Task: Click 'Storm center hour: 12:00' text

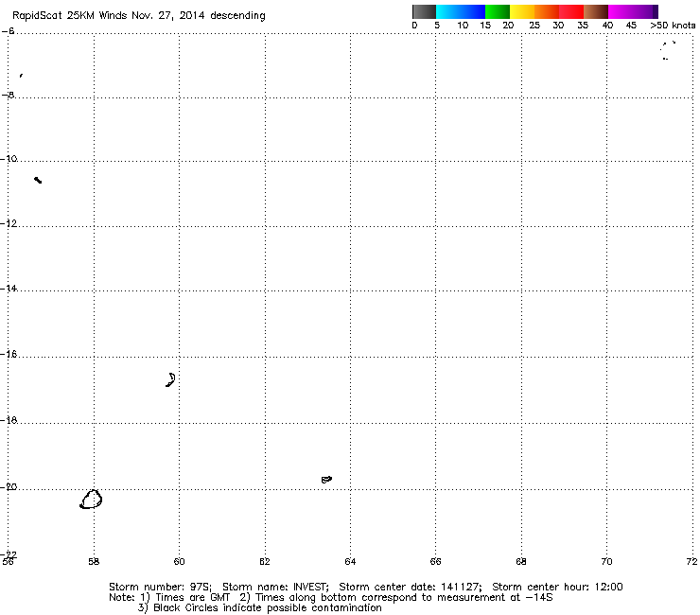Action: pyautogui.click(x=557, y=587)
